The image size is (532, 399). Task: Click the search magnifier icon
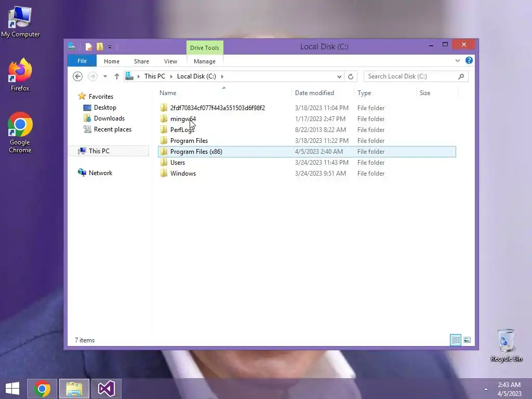coord(461,77)
